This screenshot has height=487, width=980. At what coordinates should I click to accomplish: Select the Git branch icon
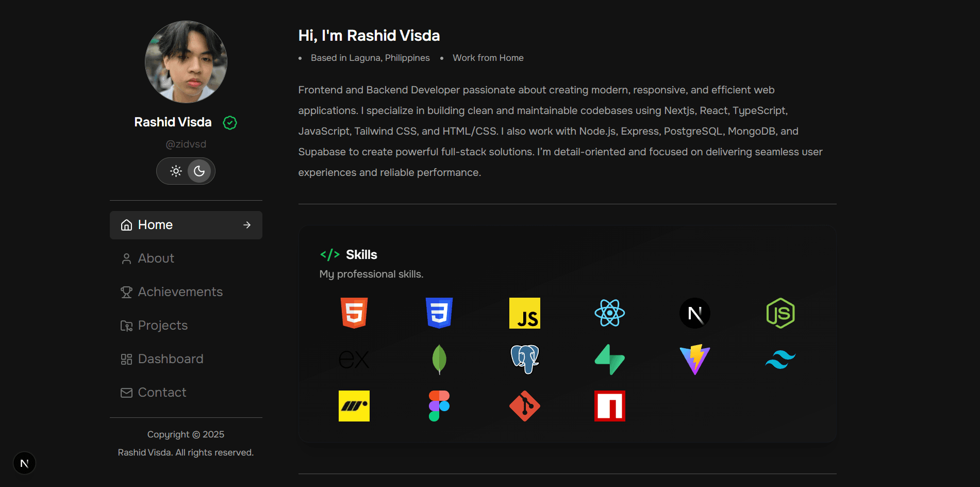[x=524, y=406]
